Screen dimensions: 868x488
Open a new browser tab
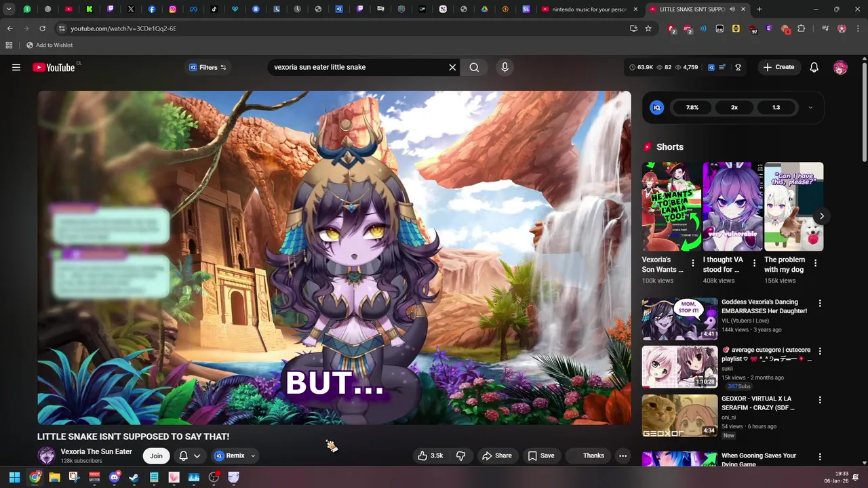[x=759, y=9]
